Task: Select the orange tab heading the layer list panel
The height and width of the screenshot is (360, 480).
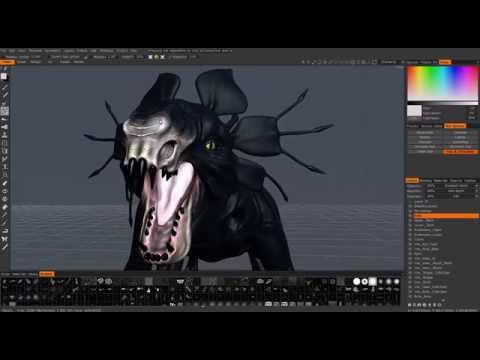Action: [412, 180]
